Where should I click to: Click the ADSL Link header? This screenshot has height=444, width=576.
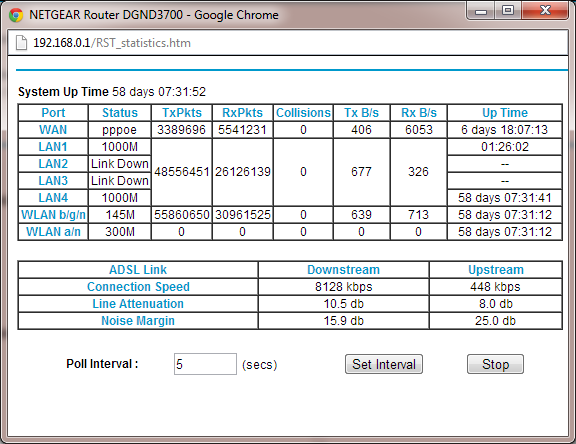[138, 270]
